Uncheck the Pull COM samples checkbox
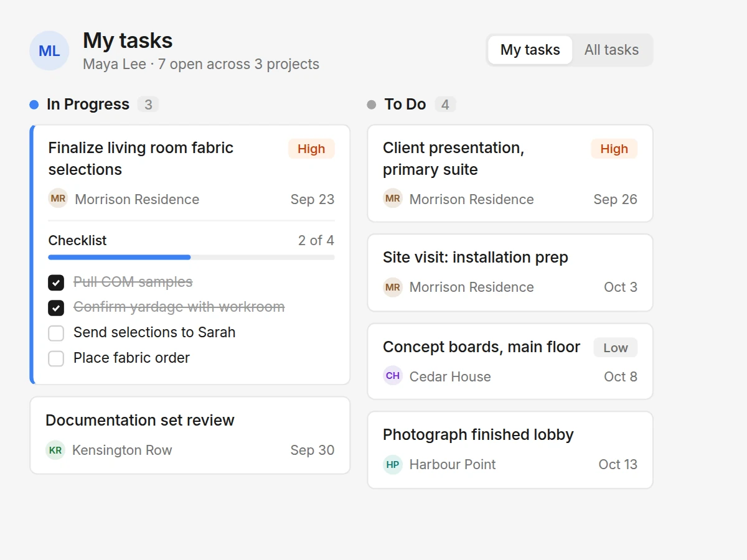This screenshot has height=560, width=747. 56,282
